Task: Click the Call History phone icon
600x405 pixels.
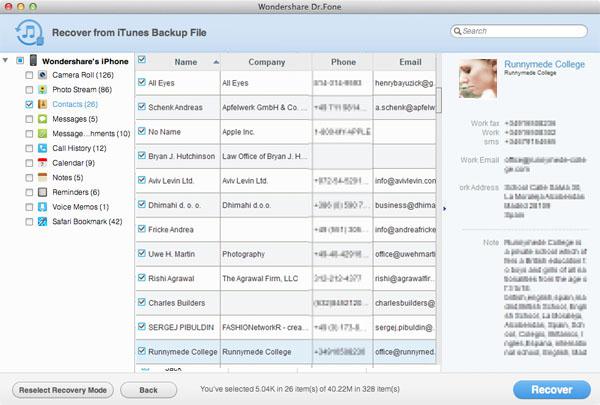Action: 42,148
